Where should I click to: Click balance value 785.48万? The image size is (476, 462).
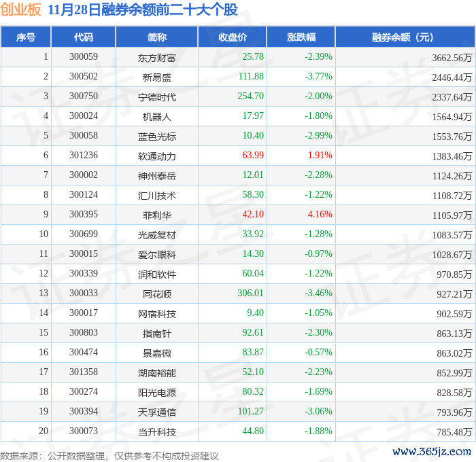pyautogui.click(x=454, y=432)
